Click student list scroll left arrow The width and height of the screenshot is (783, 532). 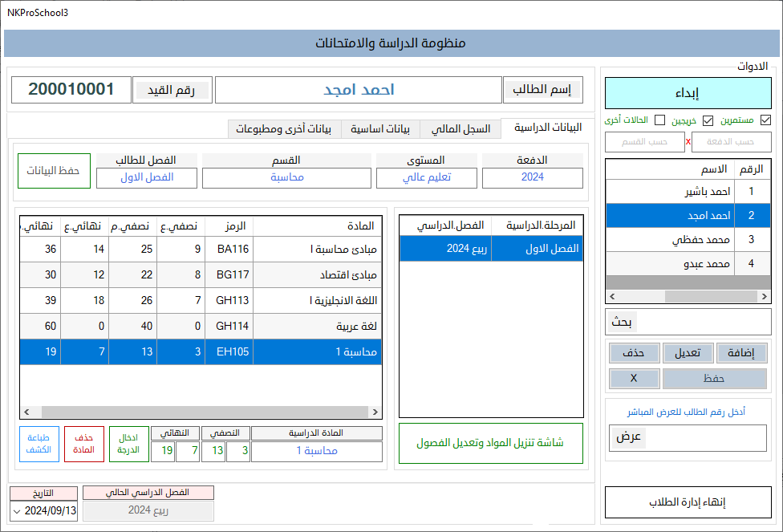point(612,296)
